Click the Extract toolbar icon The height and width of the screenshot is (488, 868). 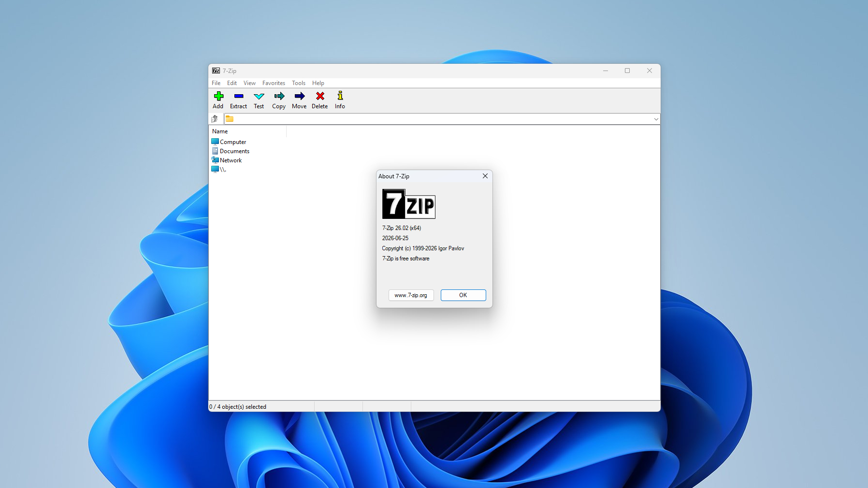(238, 96)
